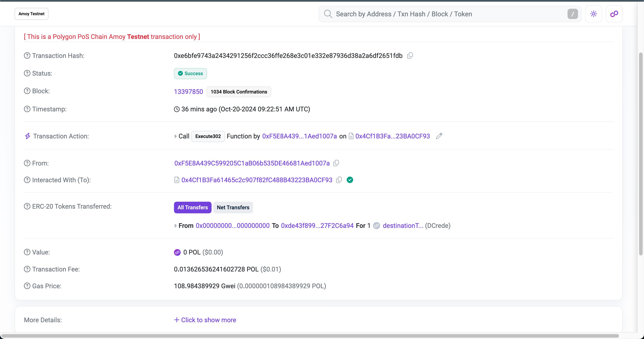Viewport: 644px width, 339px height.
Task: Copy the From address
Action: (336, 163)
